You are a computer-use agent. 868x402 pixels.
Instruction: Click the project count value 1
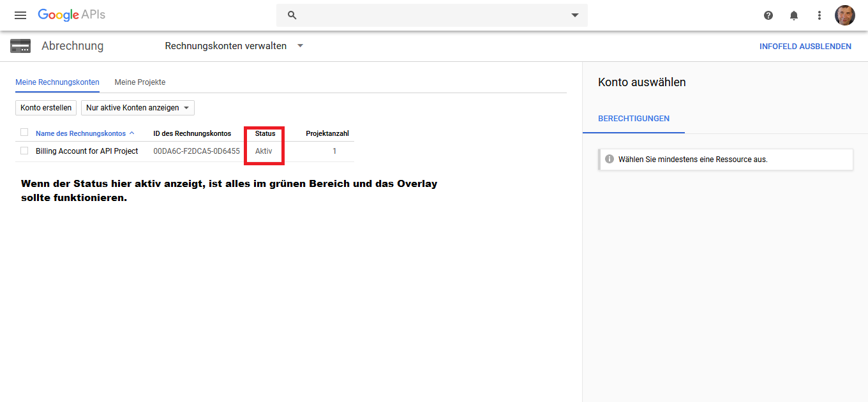click(x=334, y=151)
